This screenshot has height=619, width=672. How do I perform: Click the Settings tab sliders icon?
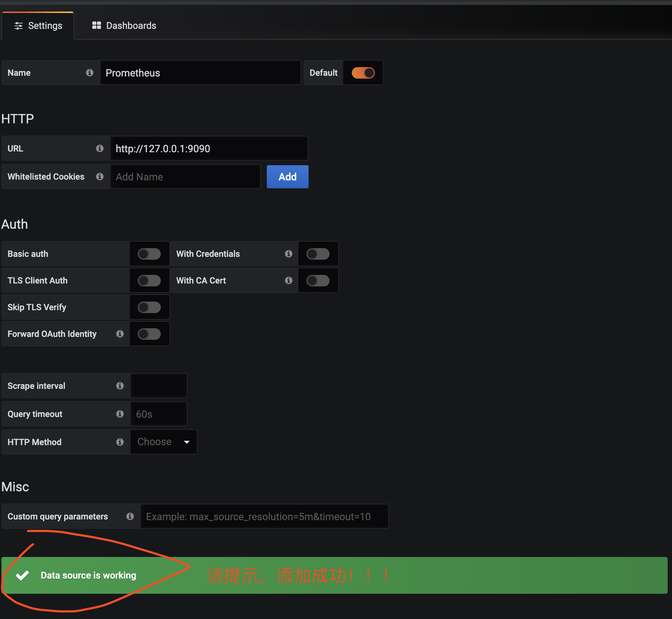[x=19, y=26]
